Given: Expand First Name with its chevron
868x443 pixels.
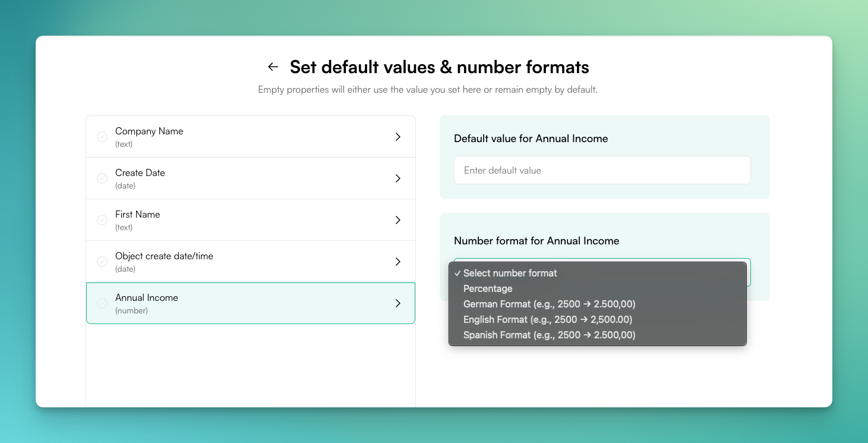Looking at the screenshot, I should point(398,220).
